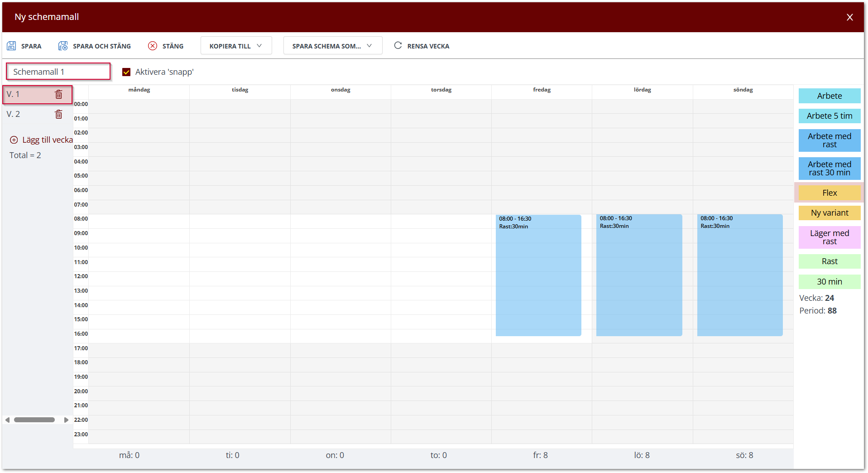Click the 'Total = 2' text

pyautogui.click(x=25, y=155)
